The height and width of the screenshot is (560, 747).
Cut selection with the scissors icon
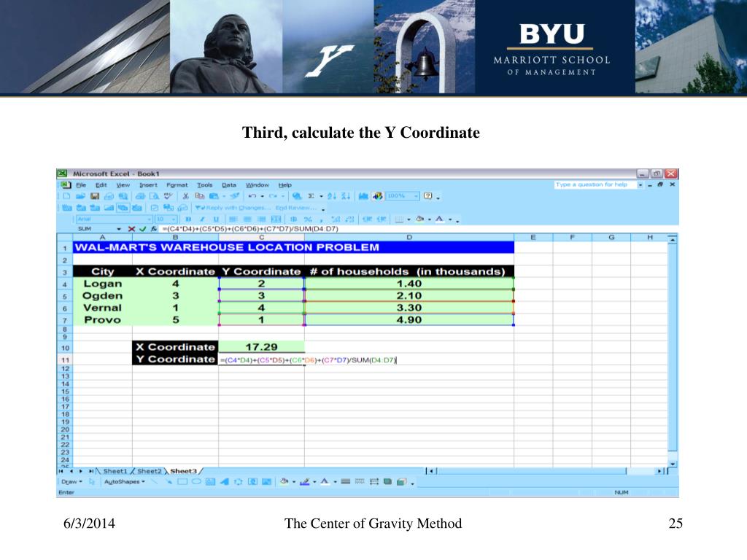coord(186,196)
